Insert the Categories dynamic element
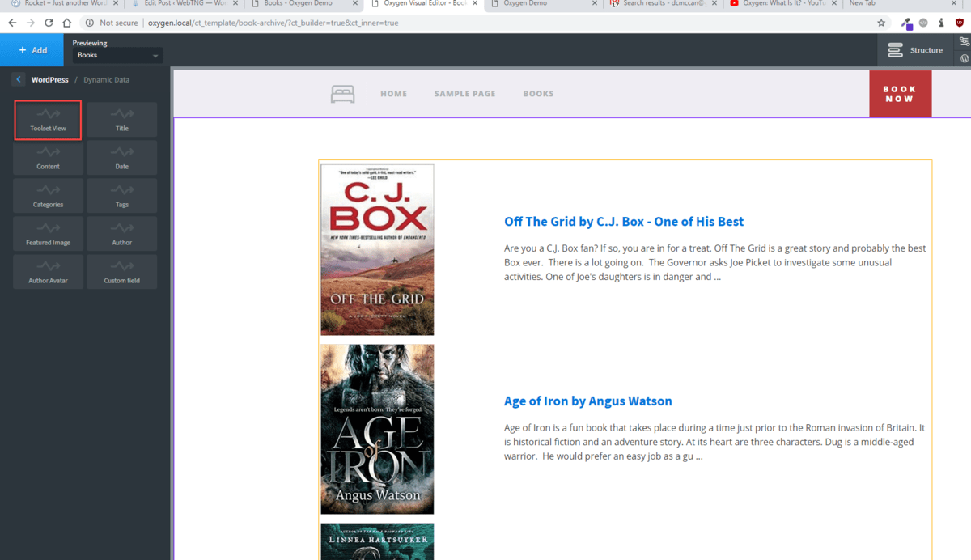971x560 pixels. (x=48, y=196)
